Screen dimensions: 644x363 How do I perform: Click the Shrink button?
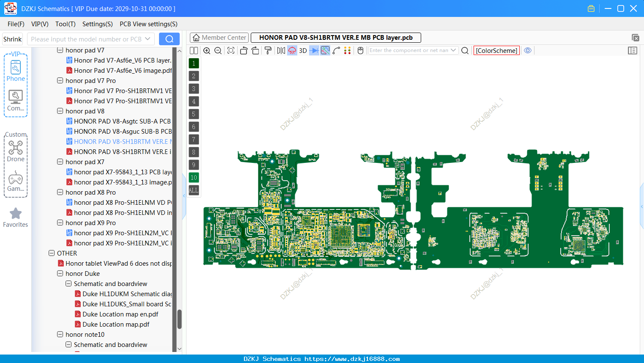(x=13, y=39)
